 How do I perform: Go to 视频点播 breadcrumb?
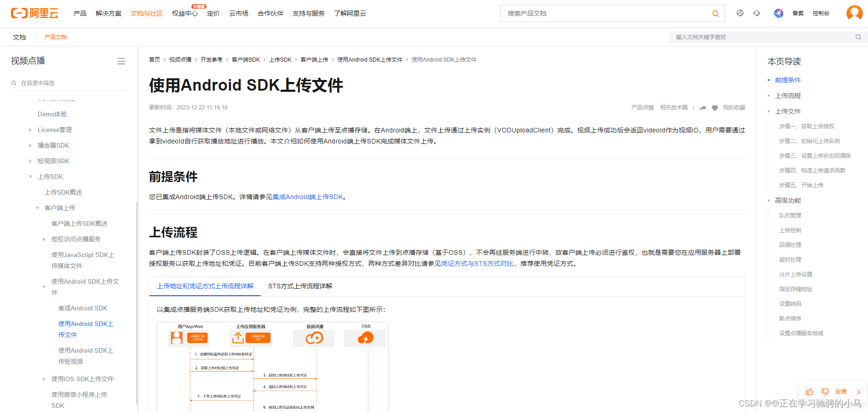coord(180,60)
